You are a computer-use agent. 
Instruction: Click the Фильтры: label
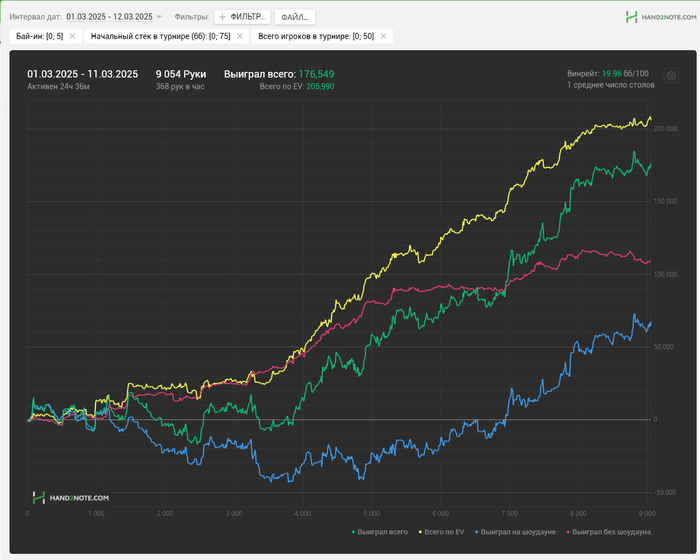192,17
